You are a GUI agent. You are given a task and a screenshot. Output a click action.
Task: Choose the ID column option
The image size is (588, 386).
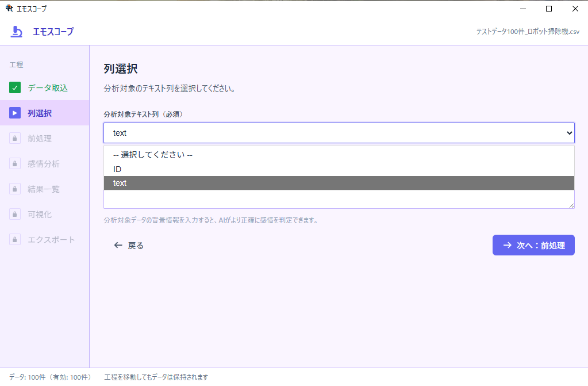339,169
